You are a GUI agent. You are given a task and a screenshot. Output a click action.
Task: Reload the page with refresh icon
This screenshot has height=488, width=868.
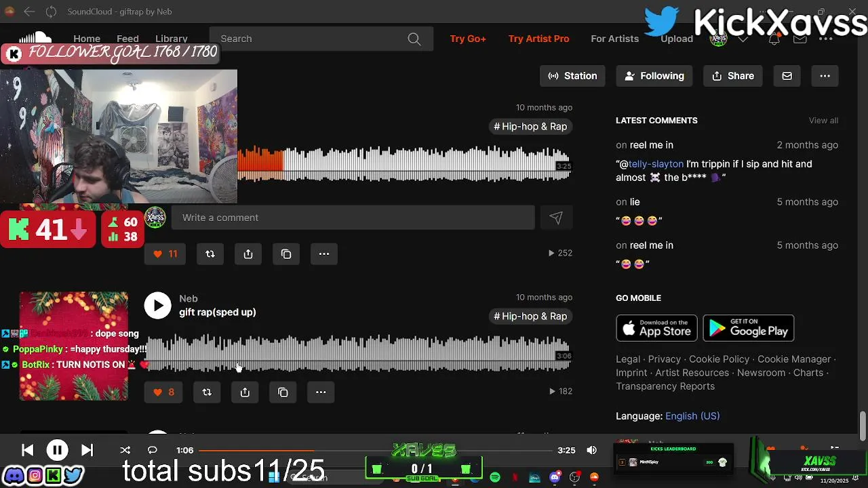point(51,12)
